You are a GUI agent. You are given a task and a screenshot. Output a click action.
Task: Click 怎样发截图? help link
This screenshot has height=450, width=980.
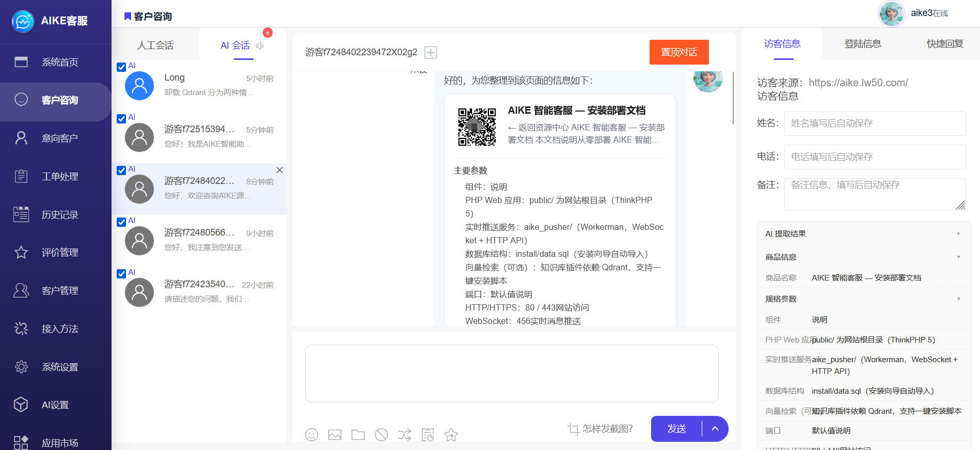click(x=608, y=428)
